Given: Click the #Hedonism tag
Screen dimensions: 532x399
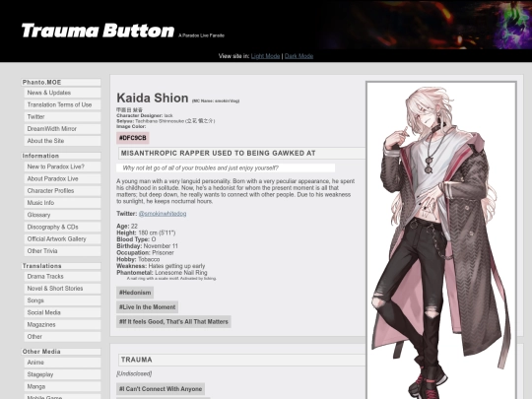Looking at the screenshot, I should pos(135,293).
